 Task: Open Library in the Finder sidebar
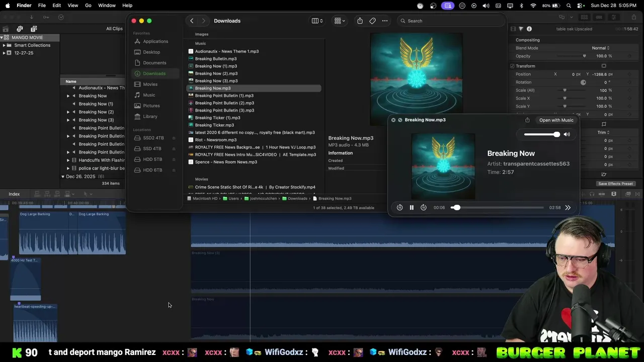click(150, 116)
